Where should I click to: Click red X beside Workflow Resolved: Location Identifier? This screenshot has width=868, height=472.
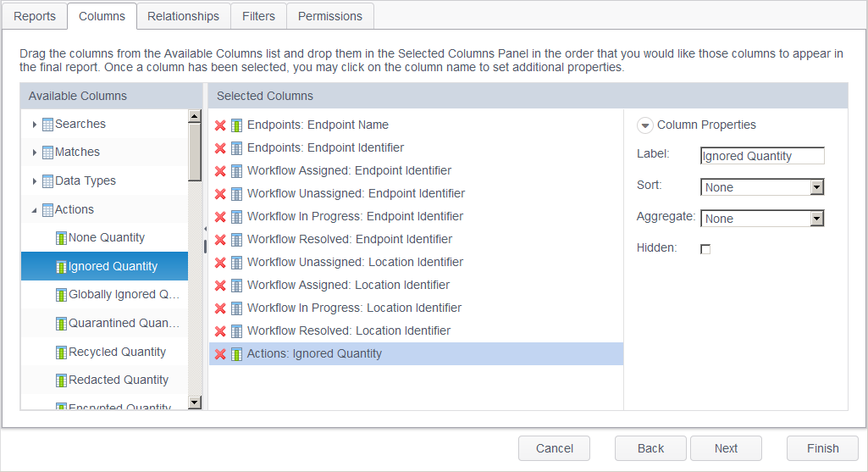tap(220, 331)
